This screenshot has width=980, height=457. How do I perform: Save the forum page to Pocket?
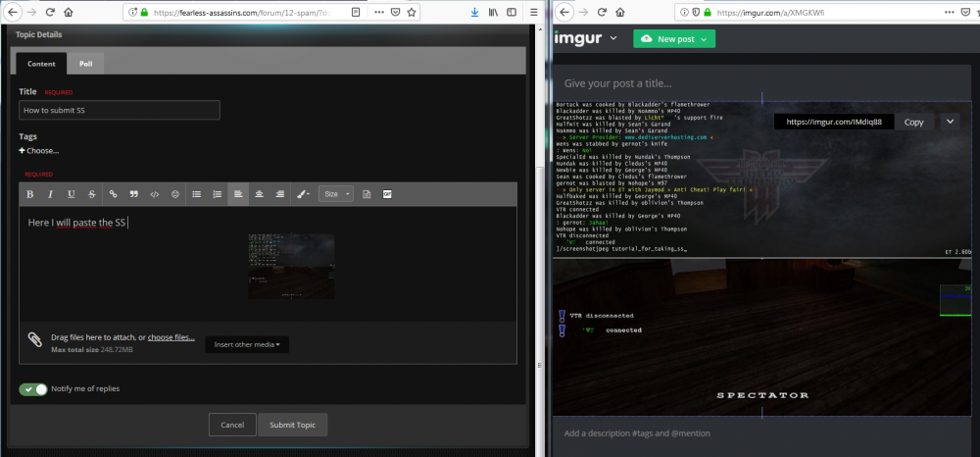tap(396, 12)
